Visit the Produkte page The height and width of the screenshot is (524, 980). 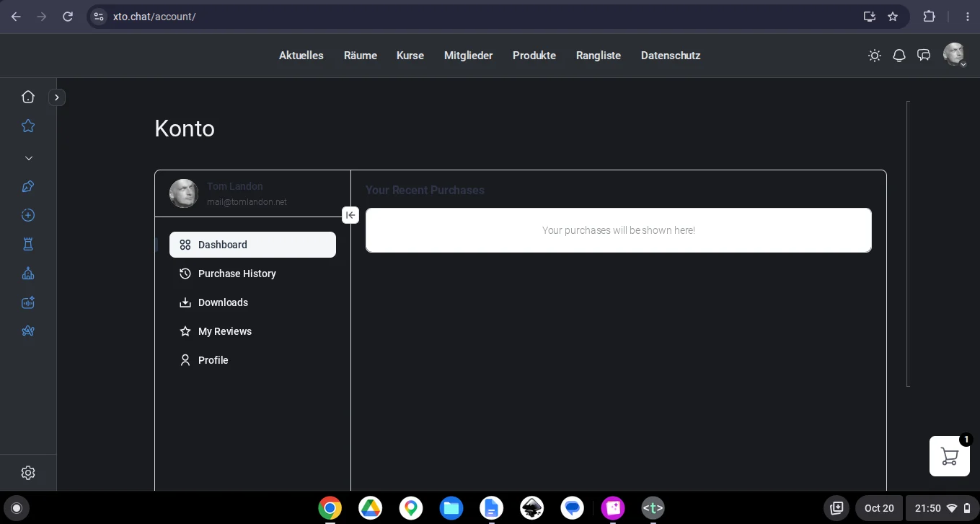pyautogui.click(x=534, y=56)
